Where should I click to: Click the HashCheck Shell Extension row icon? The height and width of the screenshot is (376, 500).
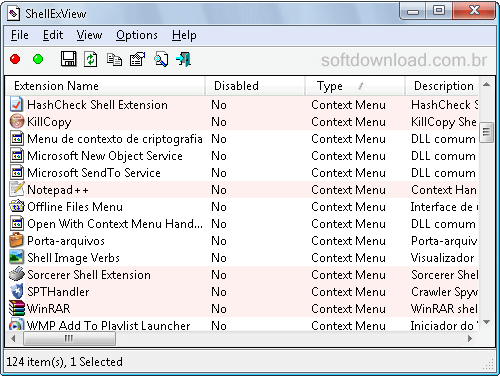click(17, 104)
